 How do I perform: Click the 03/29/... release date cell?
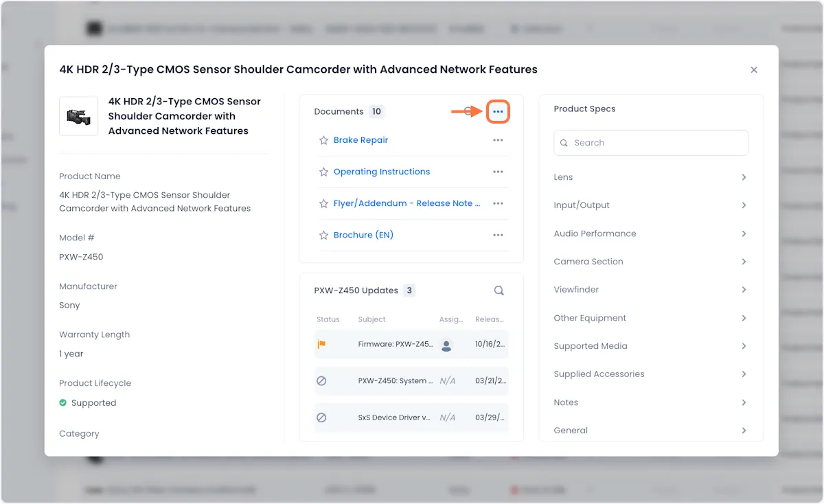490,417
